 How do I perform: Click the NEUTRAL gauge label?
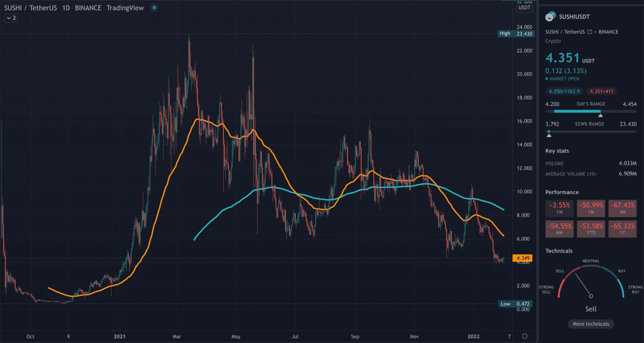(x=591, y=261)
